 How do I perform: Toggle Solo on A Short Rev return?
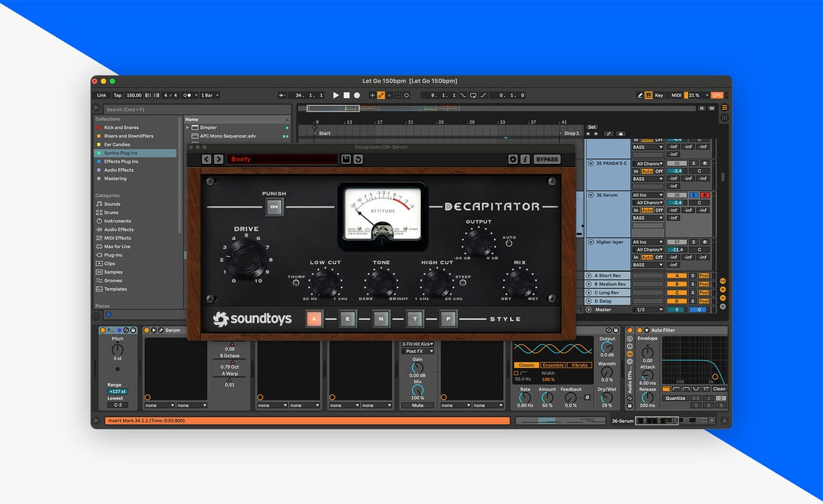693,275
